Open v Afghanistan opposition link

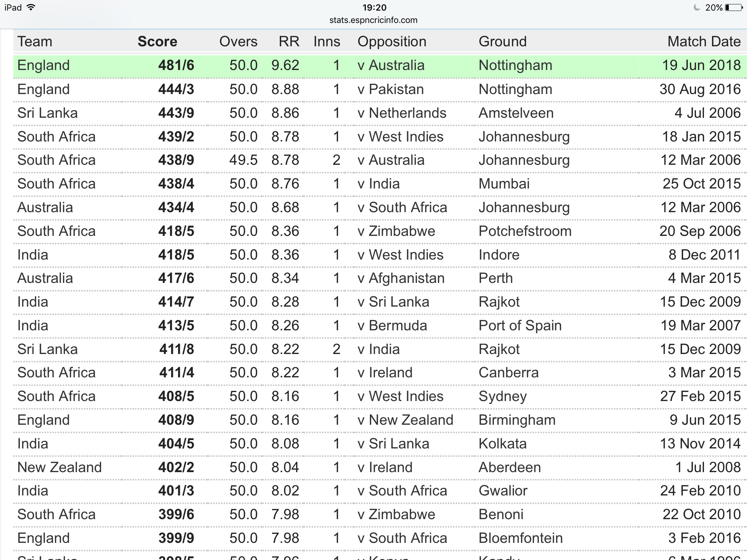[x=401, y=278]
